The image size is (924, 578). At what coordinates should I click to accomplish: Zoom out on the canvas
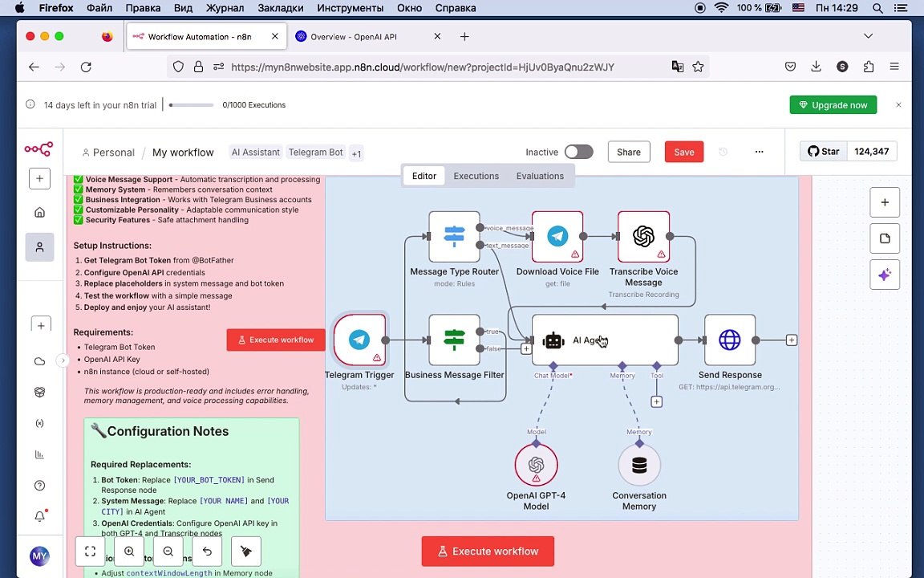point(168,552)
